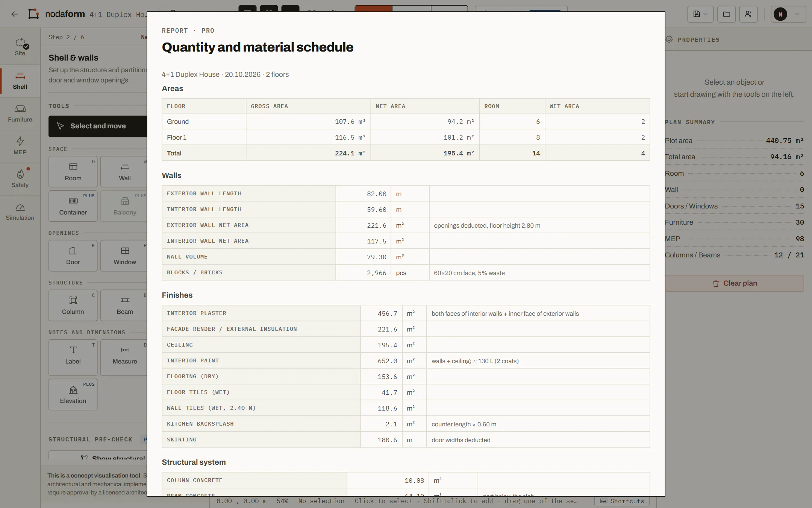The width and height of the screenshot is (812, 508).
Task: Open the save dropdown menu
Action: (700, 14)
